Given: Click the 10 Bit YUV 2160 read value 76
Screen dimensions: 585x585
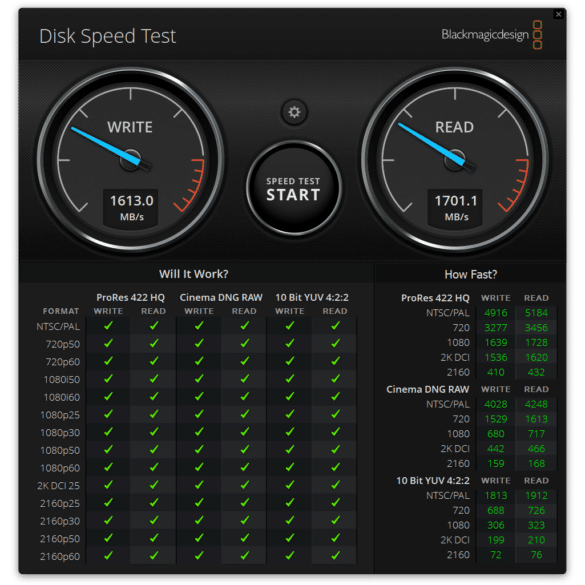Looking at the screenshot, I should click(536, 555).
